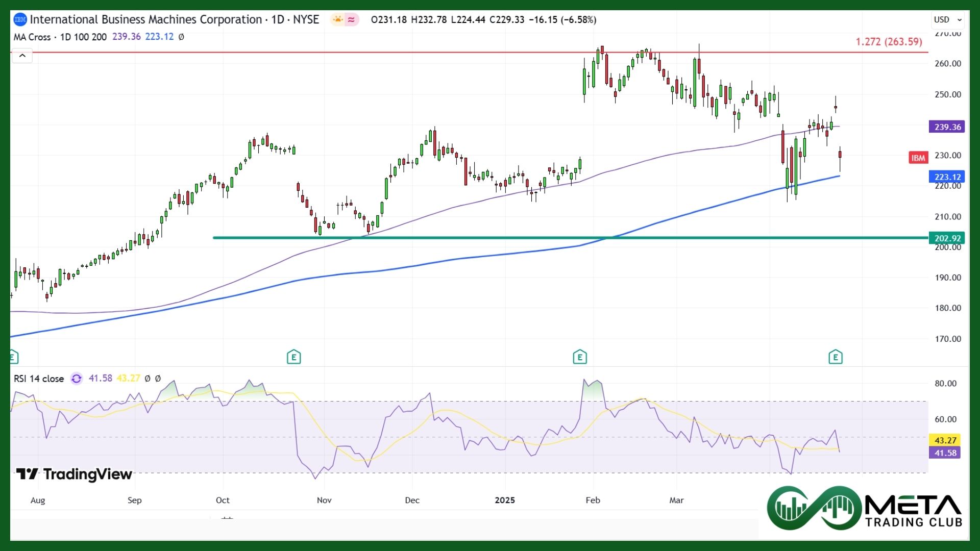Click the 239.36 purple MA price label

tap(947, 127)
